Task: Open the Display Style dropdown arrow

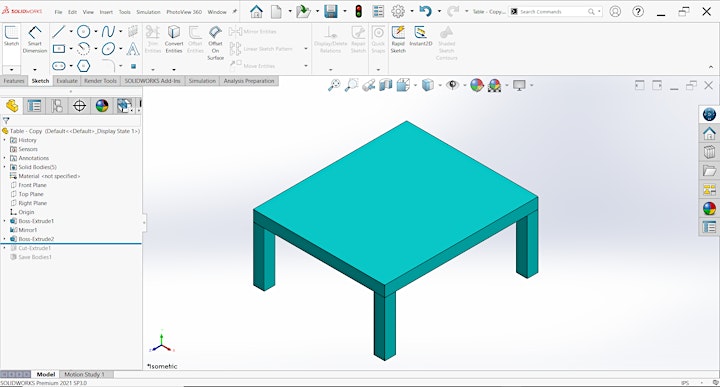Action: pyautogui.click(x=440, y=85)
